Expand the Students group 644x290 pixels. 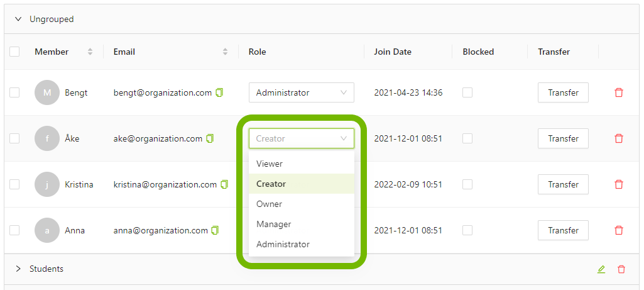tap(18, 269)
